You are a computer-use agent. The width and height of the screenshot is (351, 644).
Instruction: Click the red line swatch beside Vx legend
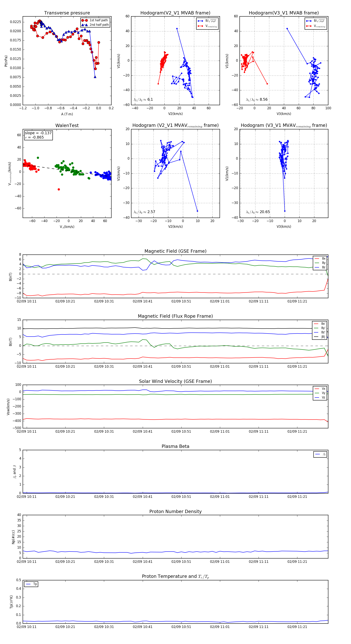tap(317, 389)
